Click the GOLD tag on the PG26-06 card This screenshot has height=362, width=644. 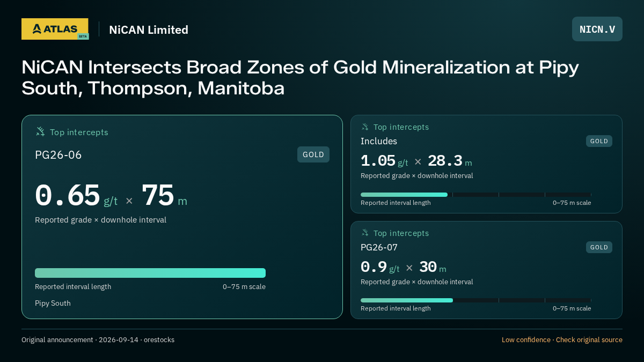(x=313, y=154)
